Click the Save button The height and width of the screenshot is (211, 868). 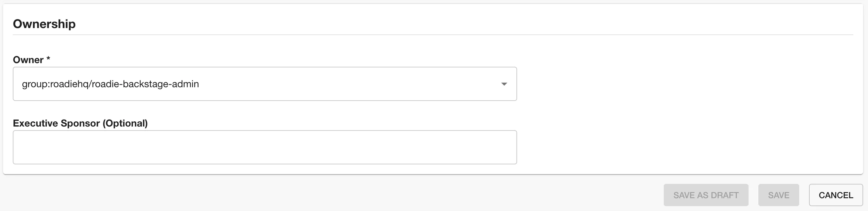tap(779, 195)
